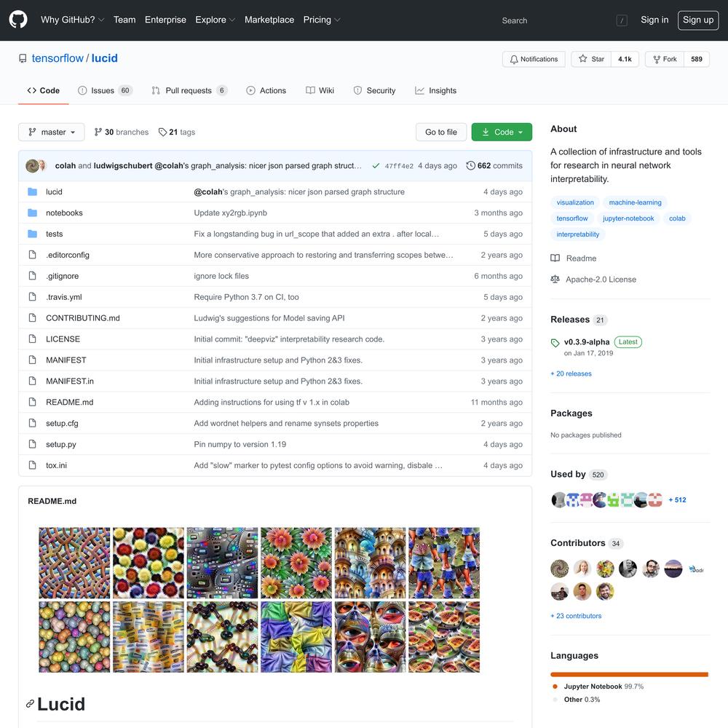Viewport: 728px width, 728px height.
Task: View the 30 branches link
Action: [x=121, y=132]
